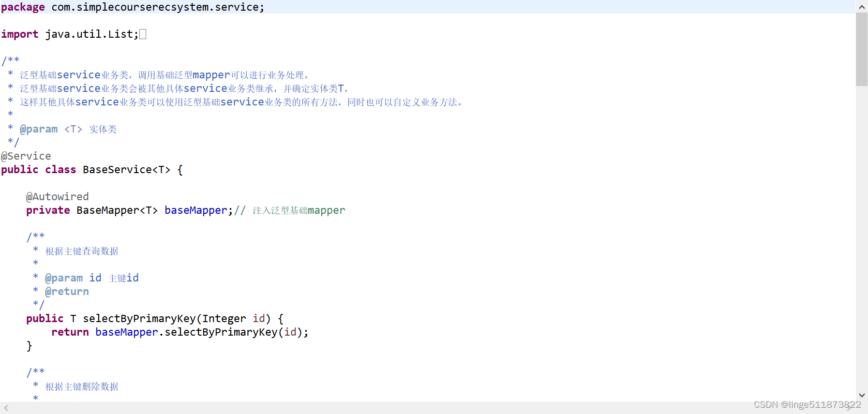Click the horizontal scrollbar left arrow
Screen dimensions: 868x414
pos(6,408)
